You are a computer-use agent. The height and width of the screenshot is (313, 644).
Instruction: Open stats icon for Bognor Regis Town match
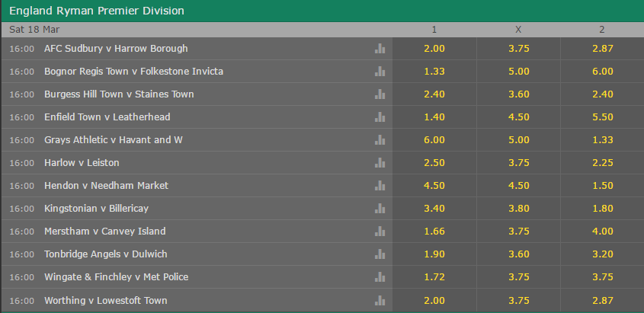pos(380,72)
